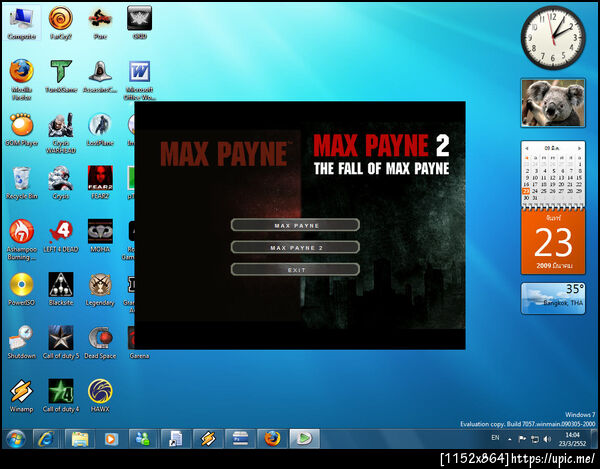This screenshot has height=469, width=600.
Task: Select the Garena desktop shortcut
Action: 139,342
